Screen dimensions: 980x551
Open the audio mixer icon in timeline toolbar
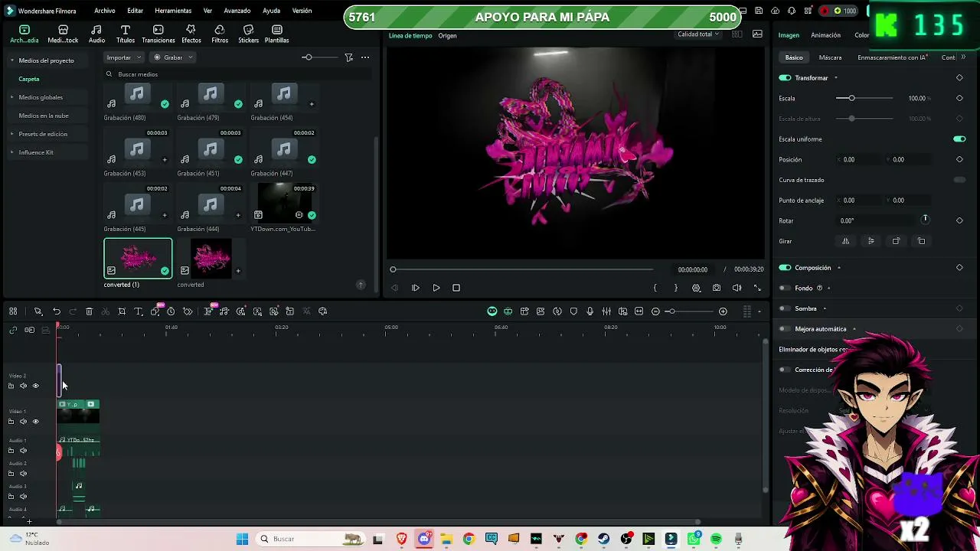coord(606,311)
